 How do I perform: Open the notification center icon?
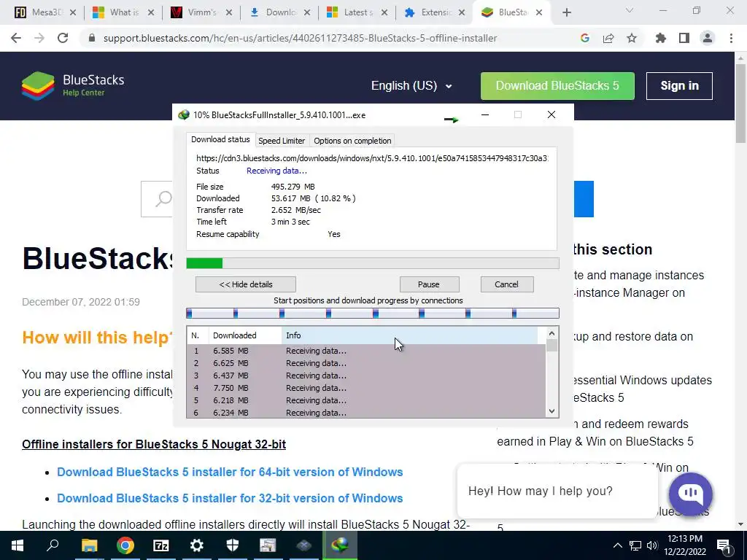724,546
